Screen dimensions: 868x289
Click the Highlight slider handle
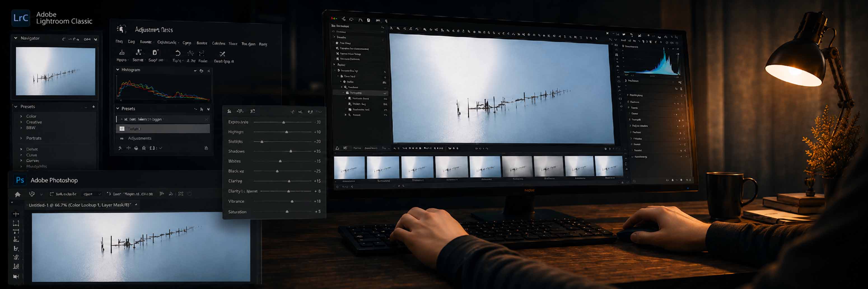(x=287, y=132)
